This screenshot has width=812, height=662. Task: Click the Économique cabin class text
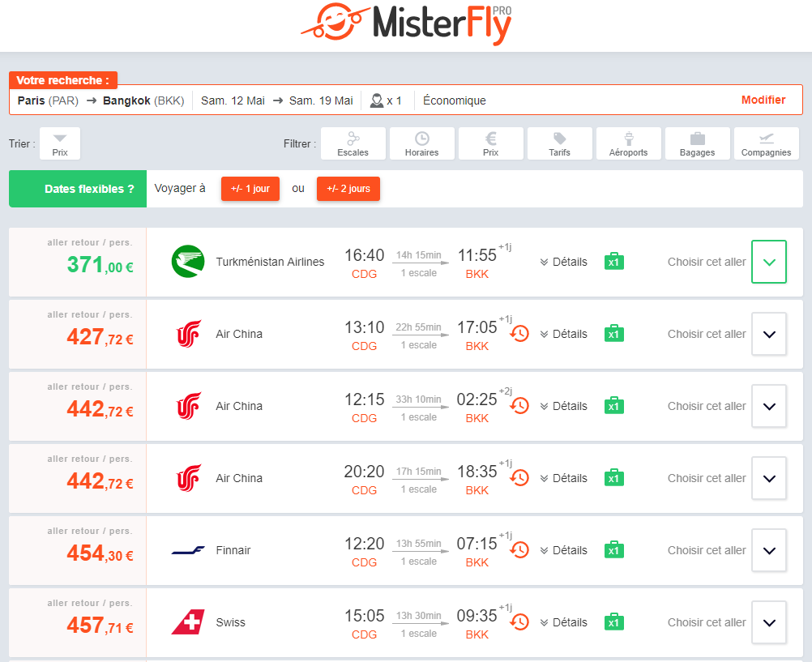tap(454, 100)
